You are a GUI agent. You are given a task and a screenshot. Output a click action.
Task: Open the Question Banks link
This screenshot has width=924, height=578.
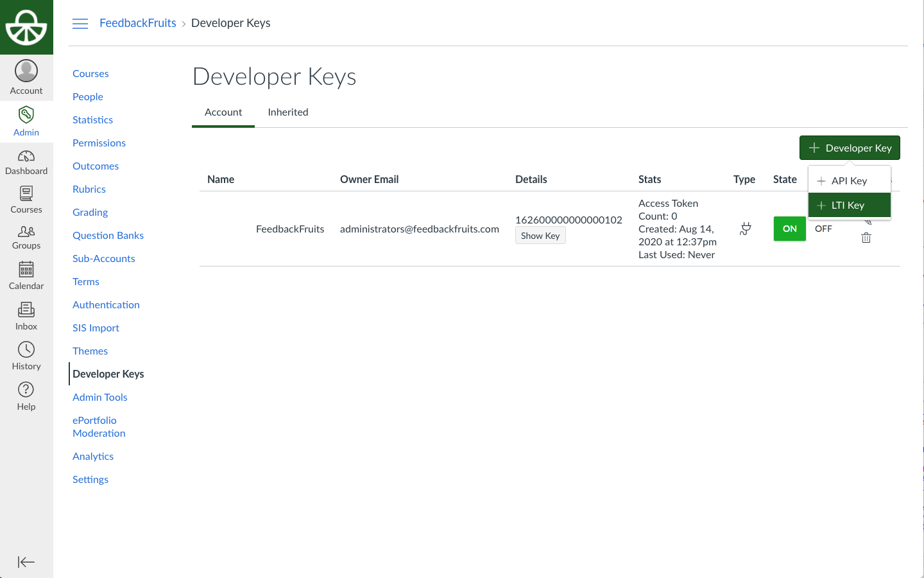pyautogui.click(x=108, y=236)
